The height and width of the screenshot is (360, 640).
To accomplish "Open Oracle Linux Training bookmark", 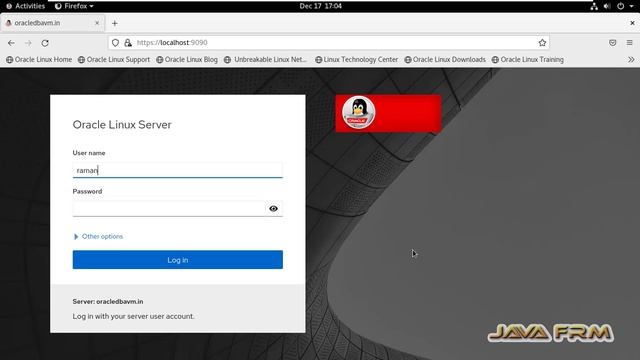I will (528, 60).
